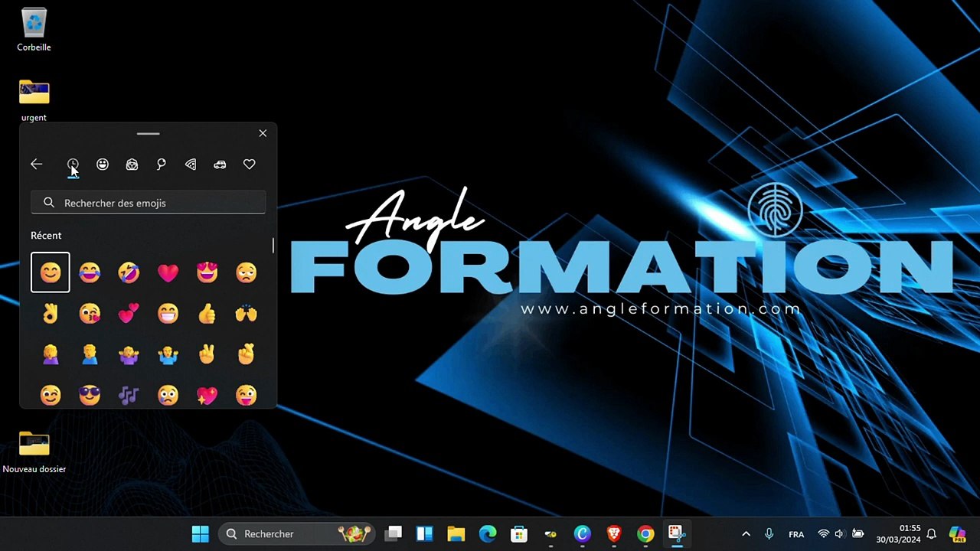Open the blue two-pane taskbar app
The width and height of the screenshot is (980, 551).
pos(425,533)
